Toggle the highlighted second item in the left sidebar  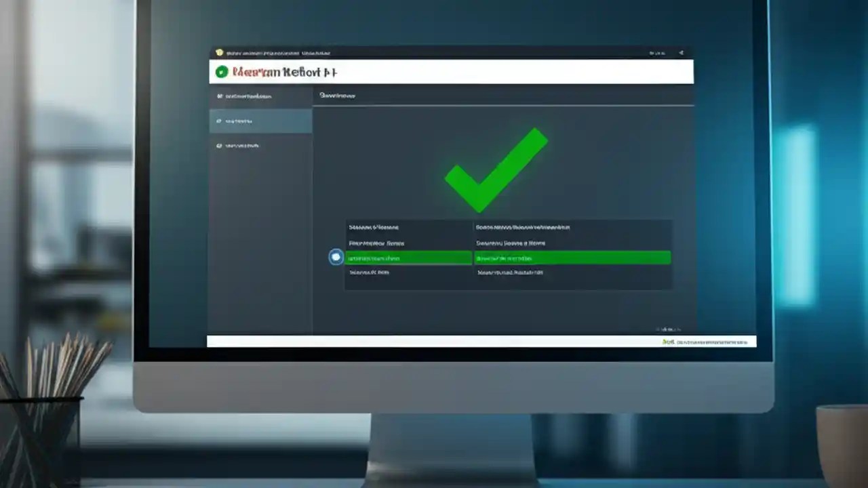[x=261, y=121]
